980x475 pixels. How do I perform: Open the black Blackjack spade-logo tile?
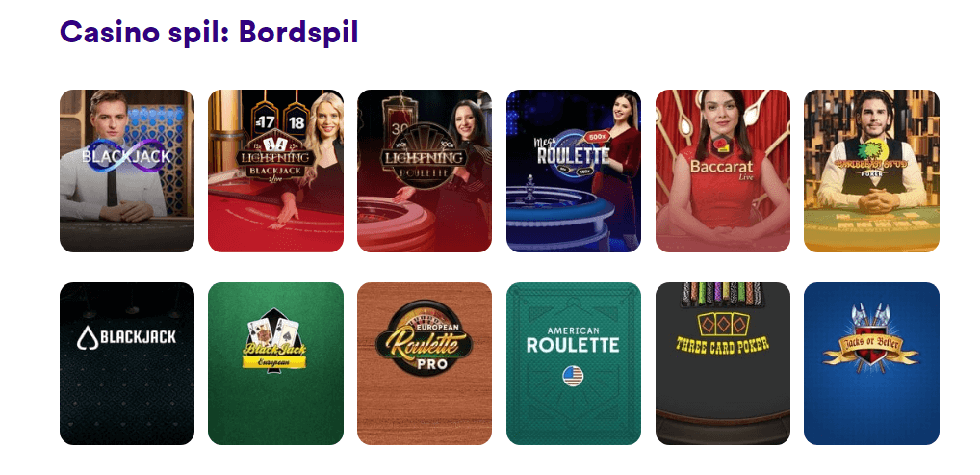coord(127,363)
